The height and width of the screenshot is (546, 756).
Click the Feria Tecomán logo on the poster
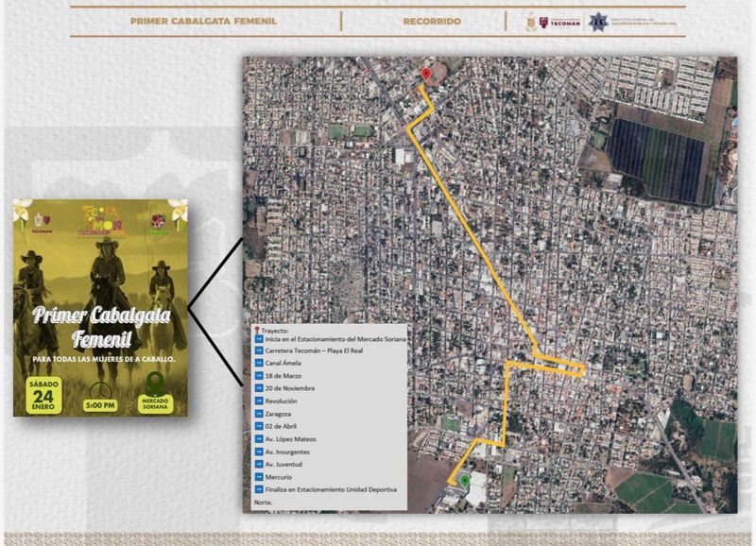coord(100,220)
